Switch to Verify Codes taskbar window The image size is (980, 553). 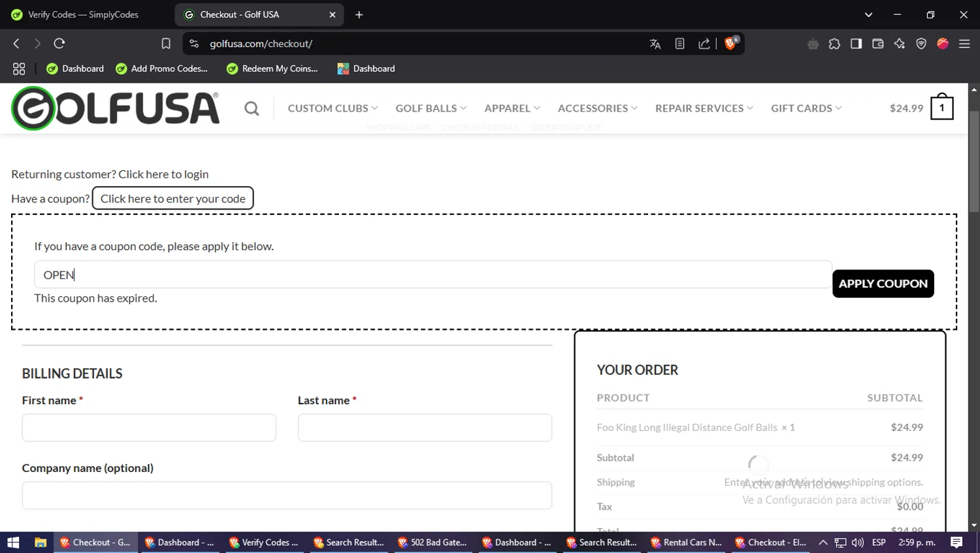coord(263,543)
